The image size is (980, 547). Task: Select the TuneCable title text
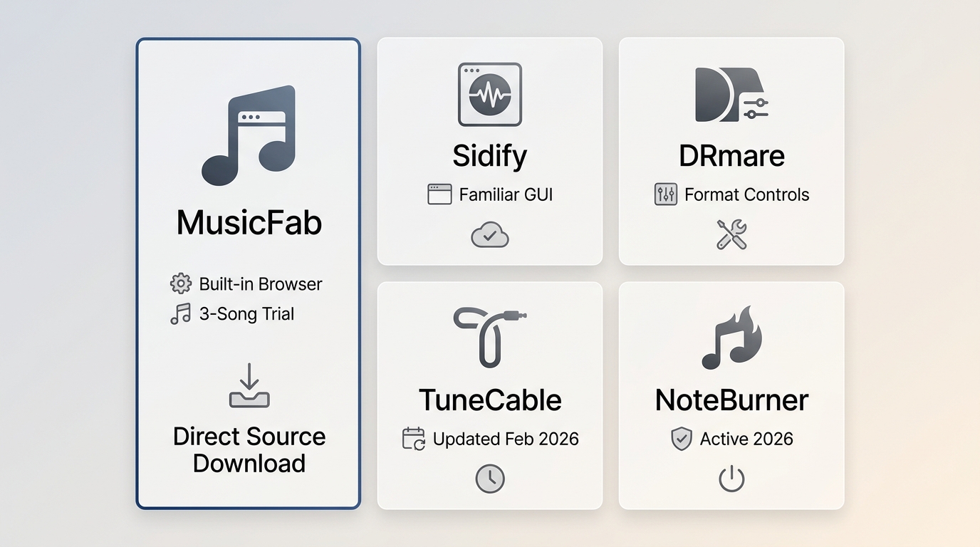490,400
